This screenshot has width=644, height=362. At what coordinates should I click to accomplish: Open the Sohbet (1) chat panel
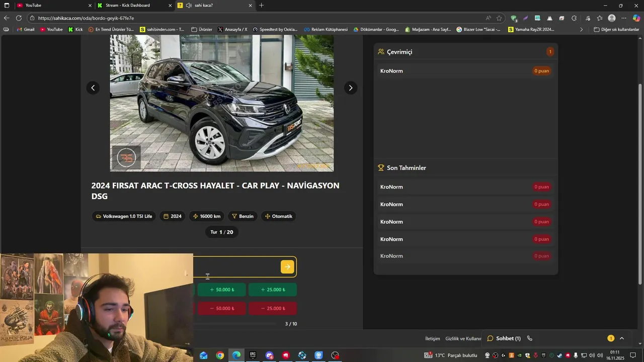(x=504, y=338)
